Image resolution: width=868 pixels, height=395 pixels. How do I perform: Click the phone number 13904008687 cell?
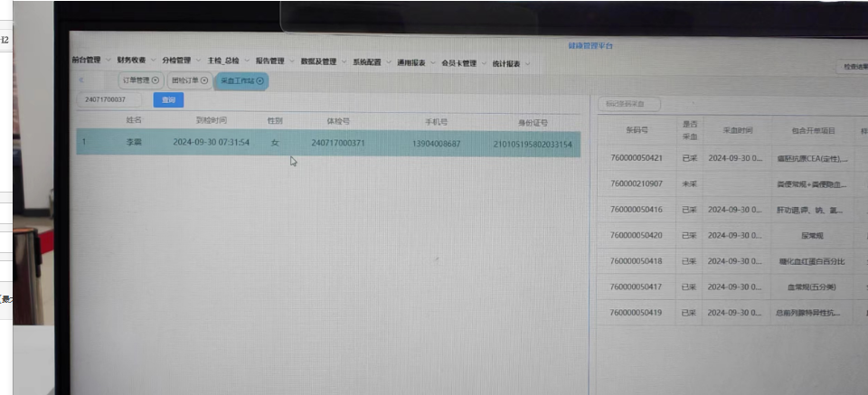436,144
